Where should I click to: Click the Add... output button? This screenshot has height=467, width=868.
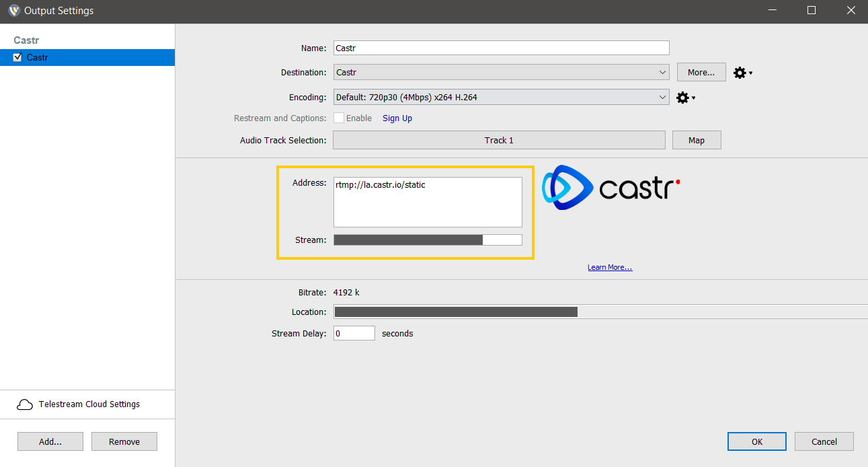click(x=50, y=441)
